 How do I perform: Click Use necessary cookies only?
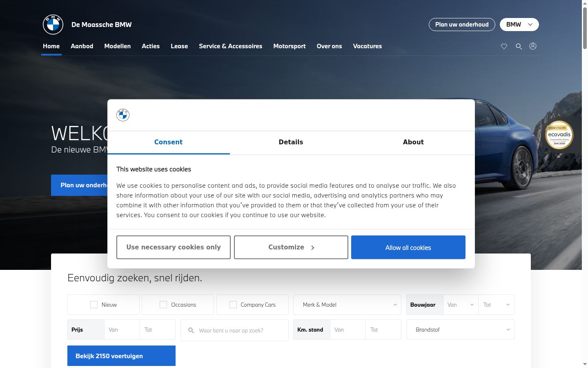pos(174,247)
